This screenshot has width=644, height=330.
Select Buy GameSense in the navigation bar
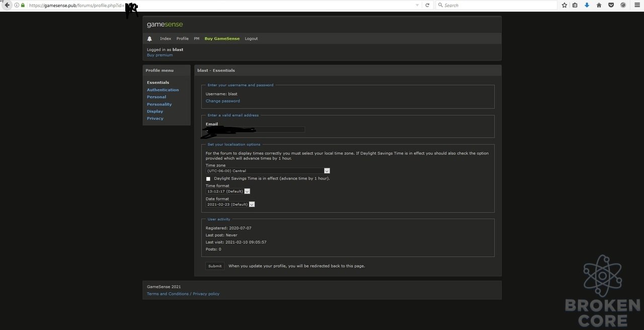pos(222,39)
